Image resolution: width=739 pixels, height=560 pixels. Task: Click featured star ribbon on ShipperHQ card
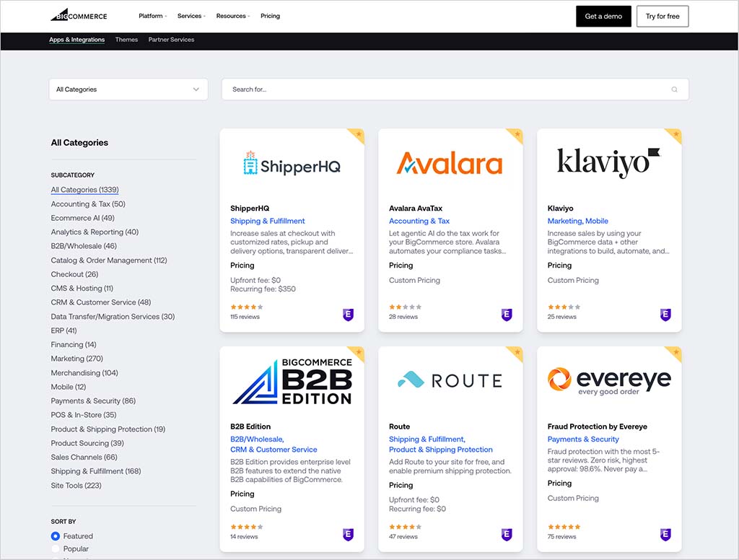pyautogui.click(x=358, y=135)
